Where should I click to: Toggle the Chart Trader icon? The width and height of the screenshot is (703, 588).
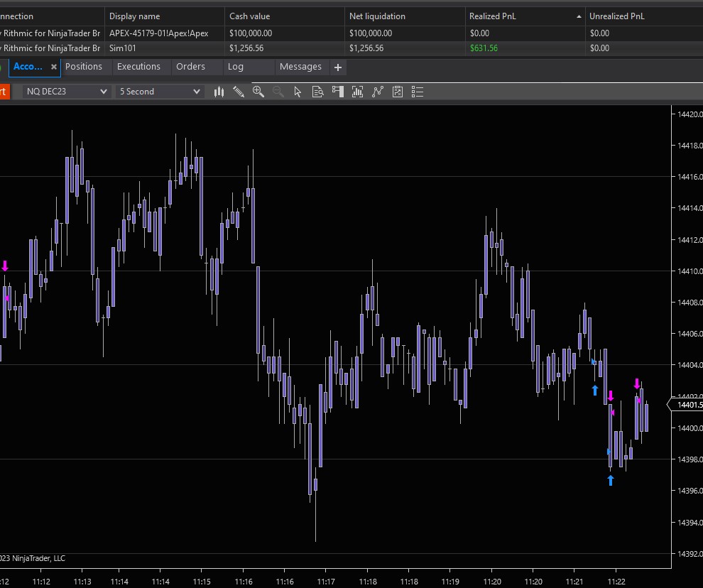coord(337,92)
